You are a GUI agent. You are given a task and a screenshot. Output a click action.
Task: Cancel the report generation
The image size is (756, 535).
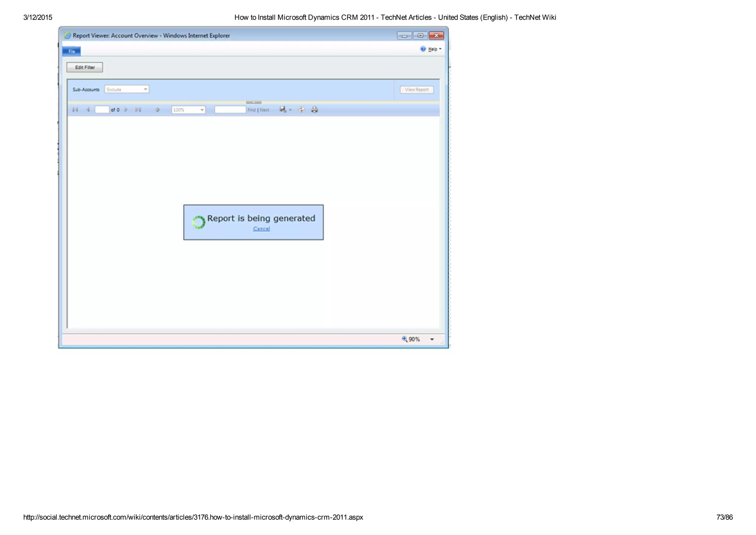[x=261, y=229]
